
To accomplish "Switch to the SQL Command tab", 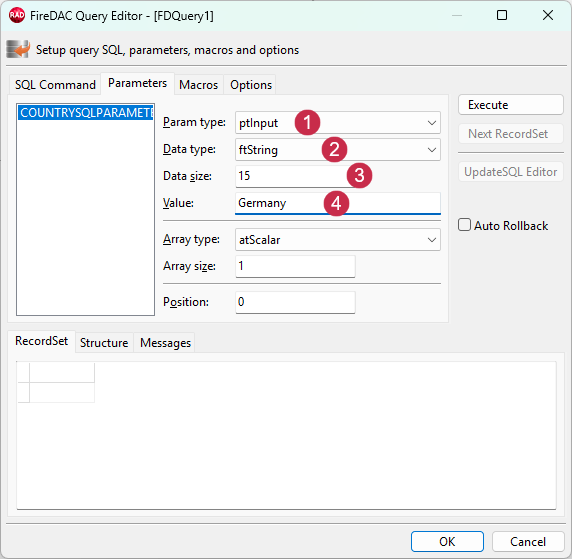I will pyautogui.click(x=55, y=85).
